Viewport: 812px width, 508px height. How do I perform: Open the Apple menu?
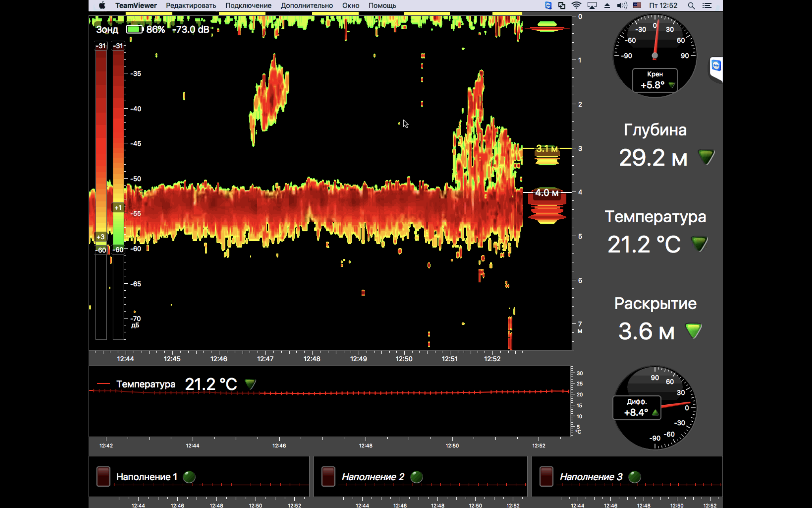(x=102, y=5)
